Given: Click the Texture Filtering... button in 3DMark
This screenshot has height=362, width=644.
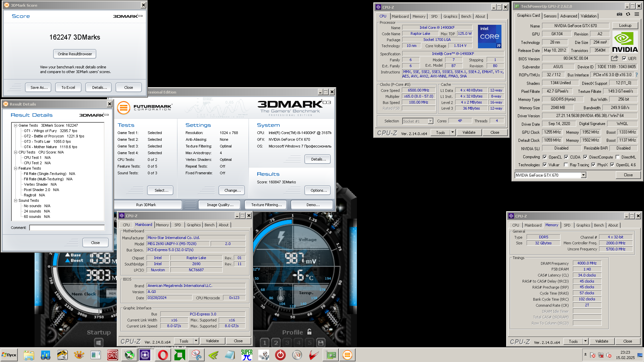Looking at the screenshot, I should (266, 205).
